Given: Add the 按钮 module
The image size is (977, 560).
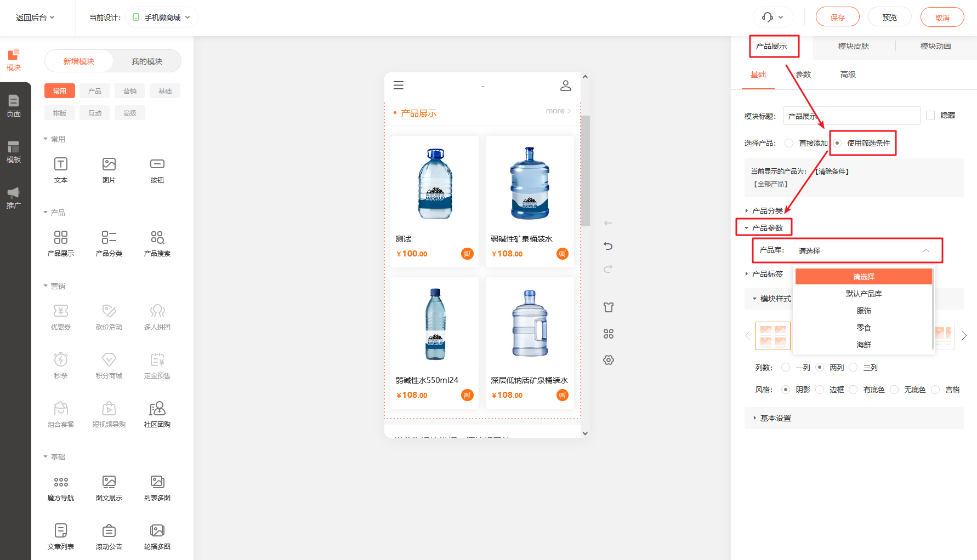Looking at the screenshot, I should pos(157,170).
